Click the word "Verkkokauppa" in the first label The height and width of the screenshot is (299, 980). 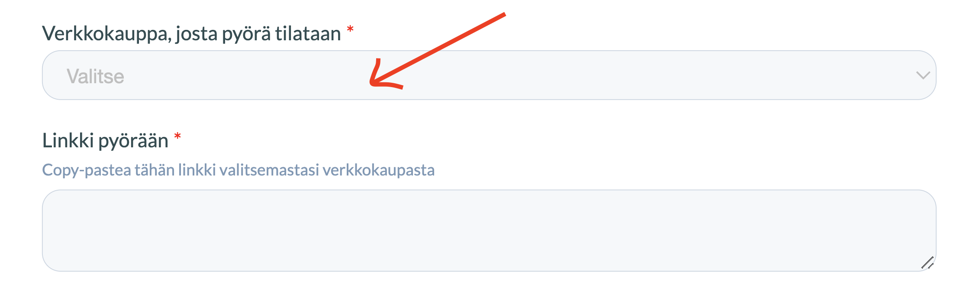pyautogui.click(x=106, y=33)
